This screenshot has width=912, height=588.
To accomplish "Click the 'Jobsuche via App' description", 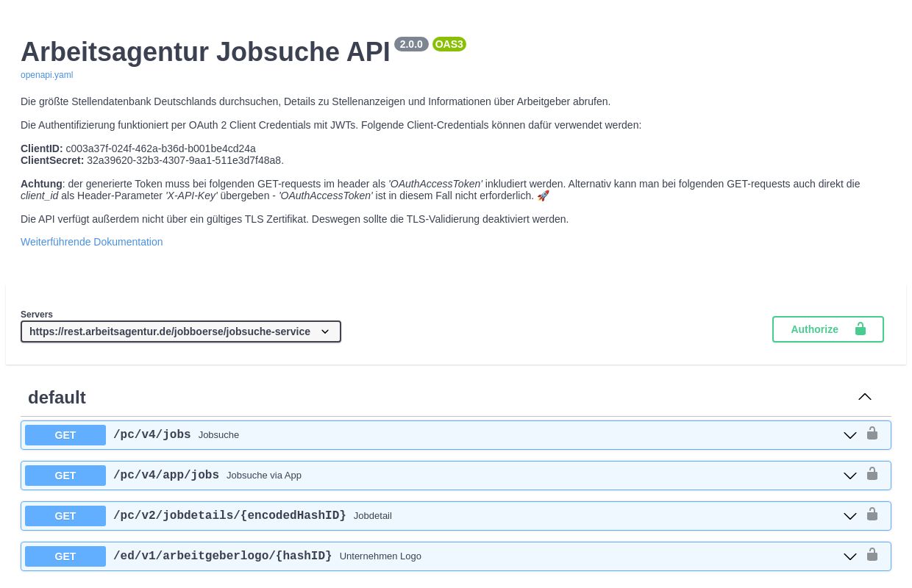I will point(264,476).
